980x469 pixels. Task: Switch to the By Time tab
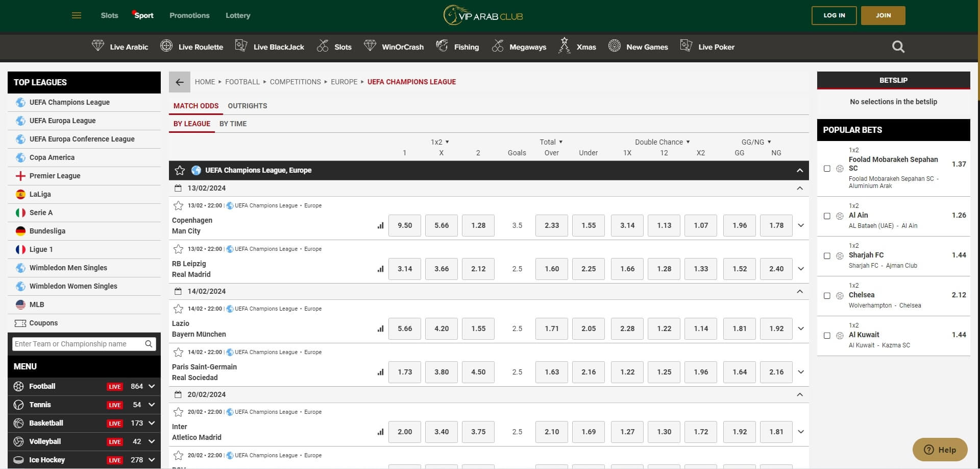tap(233, 124)
